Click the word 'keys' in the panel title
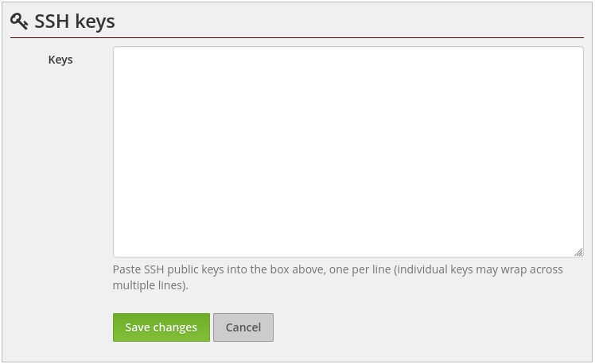 coord(95,22)
